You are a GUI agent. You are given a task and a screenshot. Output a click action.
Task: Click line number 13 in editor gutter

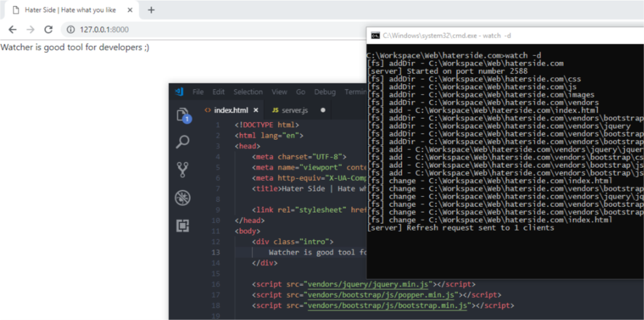[216, 252]
